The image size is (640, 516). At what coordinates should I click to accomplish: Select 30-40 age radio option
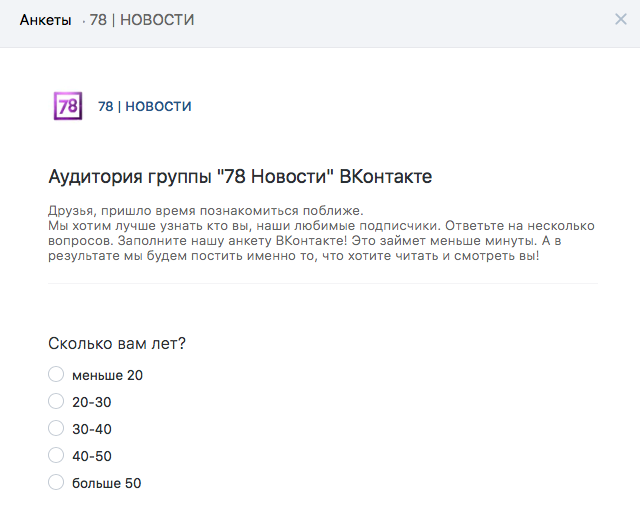point(56,428)
